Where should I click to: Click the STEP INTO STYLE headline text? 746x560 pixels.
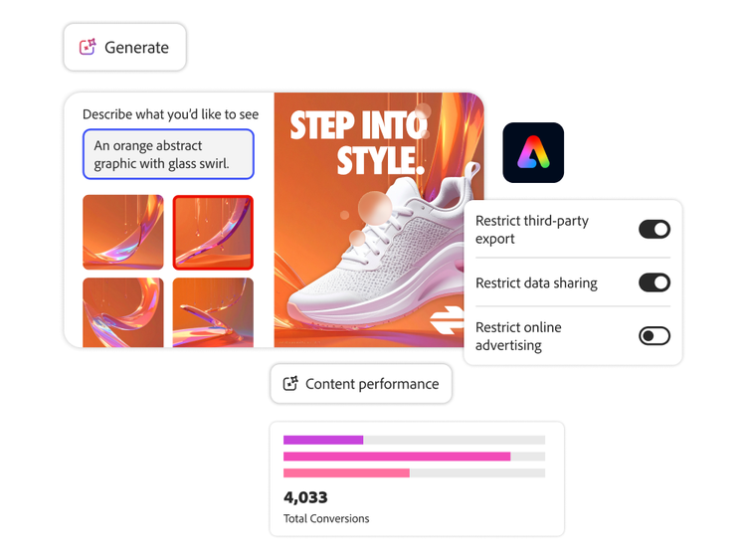click(x=358, y=140)
